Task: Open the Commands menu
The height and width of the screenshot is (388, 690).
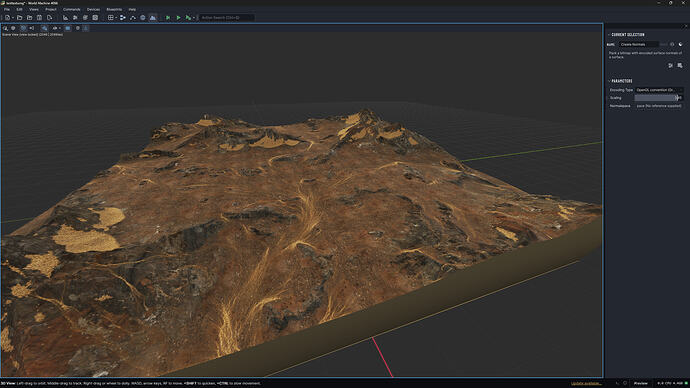Action: tap(71, 9)
